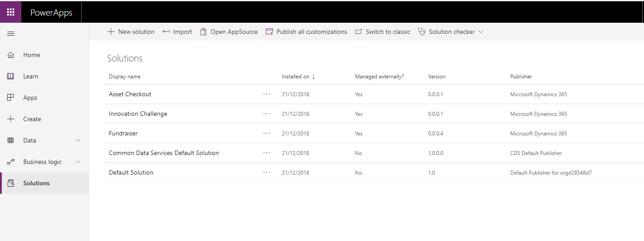Click the Installed on sort arrow

(x=314, y=77)
